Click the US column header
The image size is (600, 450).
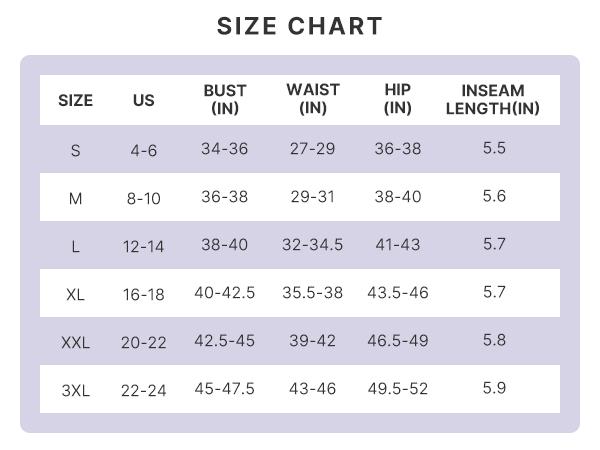pyautogui.click(x=144, y=100)
